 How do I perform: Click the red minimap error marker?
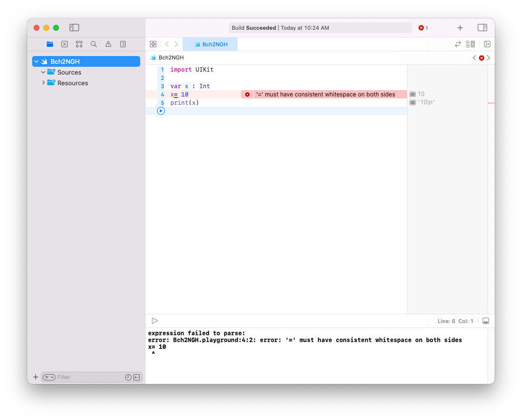point(491,103)
